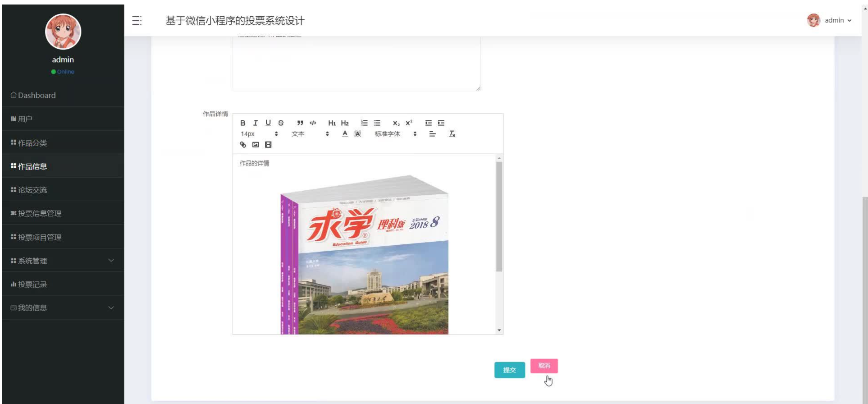The image size is (868, 404).
Task: Clear text formatting
Action: pyautogui.click(x=452, y=134)
